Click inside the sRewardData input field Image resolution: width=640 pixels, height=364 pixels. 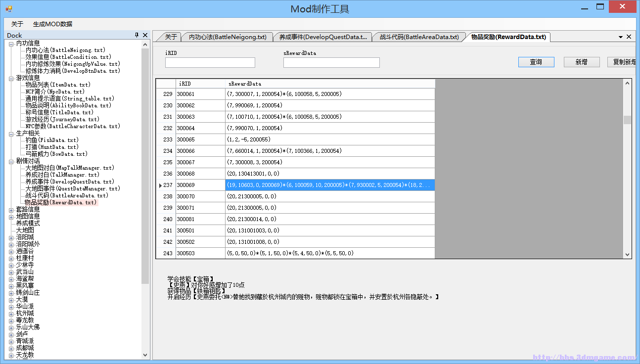point(331,62)
